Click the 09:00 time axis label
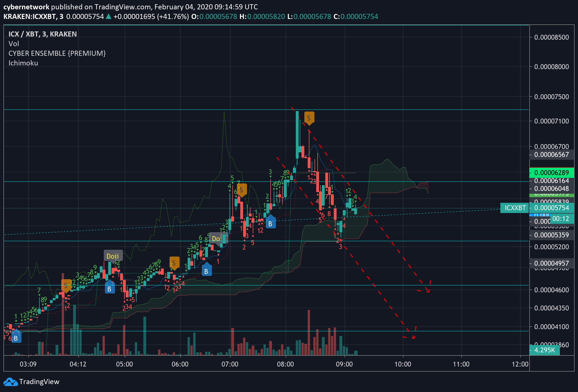This screenshot has width=578, height=392. tap(344, 364)
